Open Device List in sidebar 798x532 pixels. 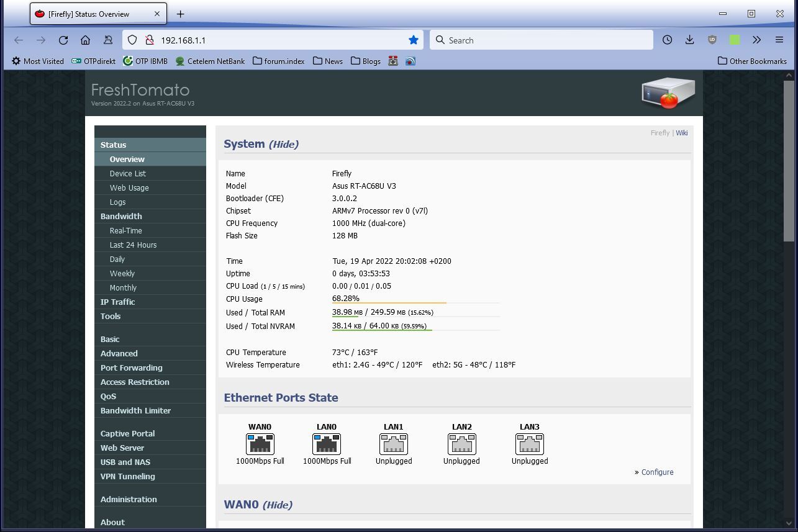pos(150,173)
